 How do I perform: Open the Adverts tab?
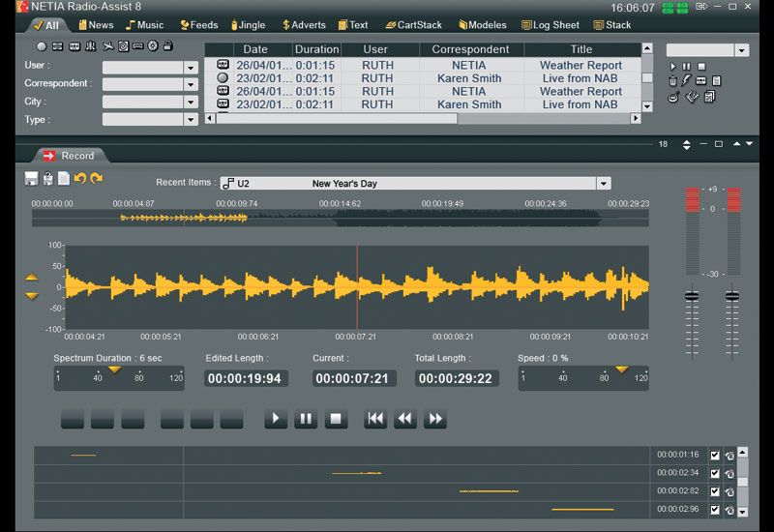[x=304, y=25]
